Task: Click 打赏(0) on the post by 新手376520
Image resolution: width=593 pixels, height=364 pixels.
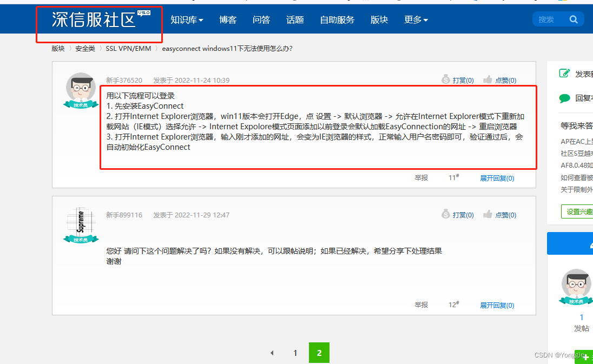Action: point(463,80)
